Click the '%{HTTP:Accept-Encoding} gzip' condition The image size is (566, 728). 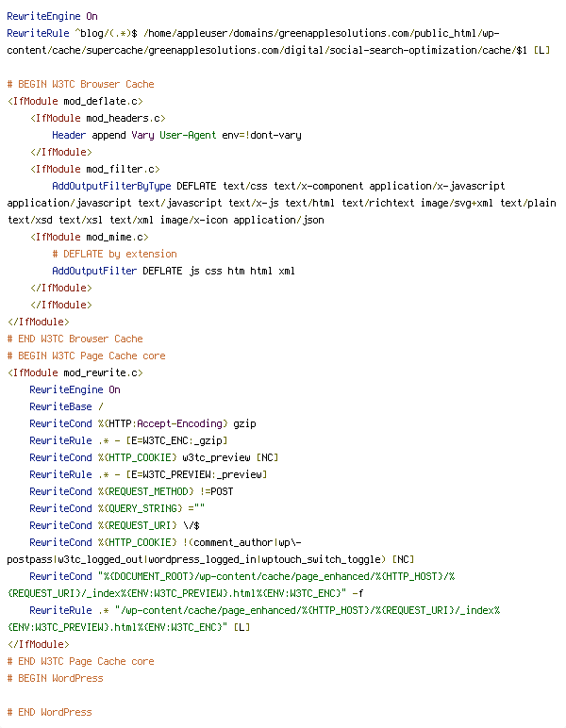[x=177, y=424]
